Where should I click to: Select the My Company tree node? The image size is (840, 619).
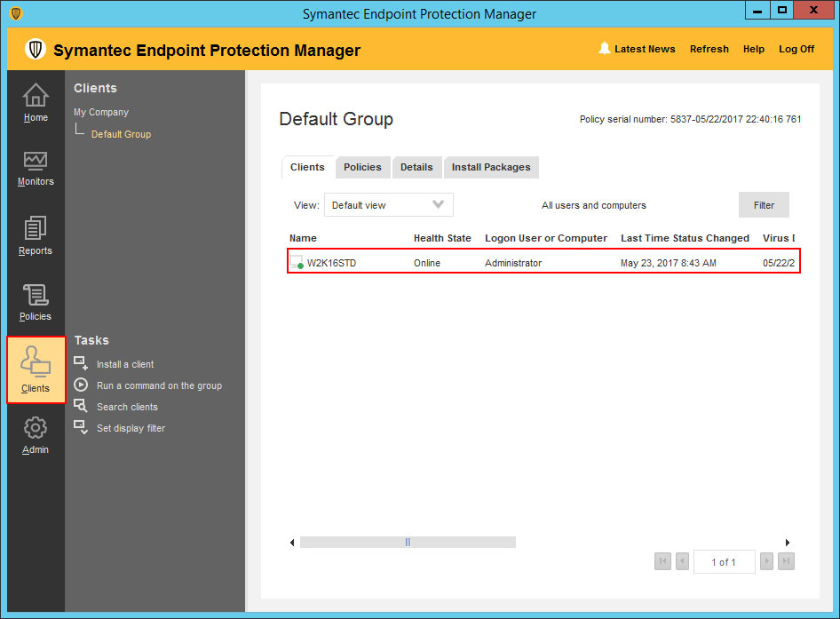[x=101, y=112]
